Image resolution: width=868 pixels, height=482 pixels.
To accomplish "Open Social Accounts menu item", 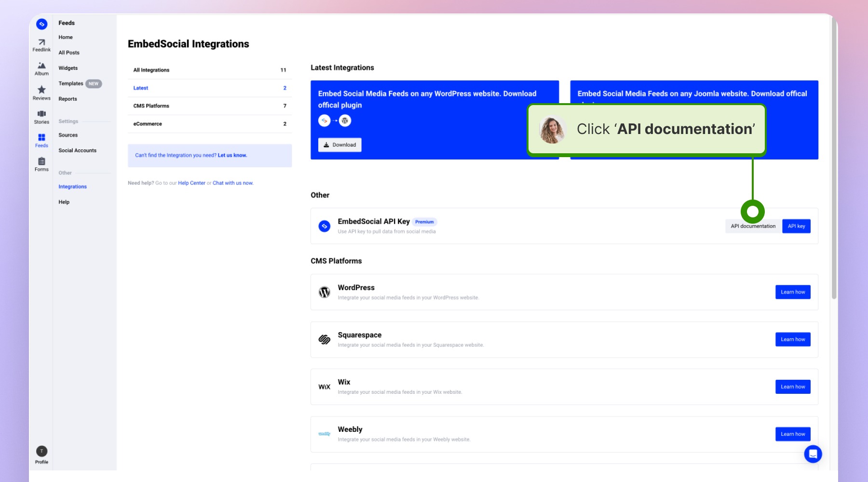I will pyautogui.click(x=78, y=150).
